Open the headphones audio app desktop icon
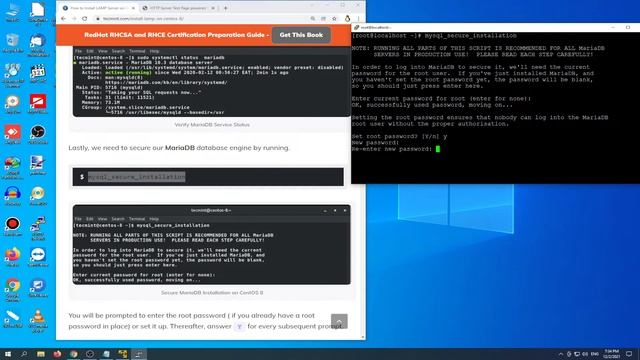This screenshot has height=360, width=640. click(12, 195)
